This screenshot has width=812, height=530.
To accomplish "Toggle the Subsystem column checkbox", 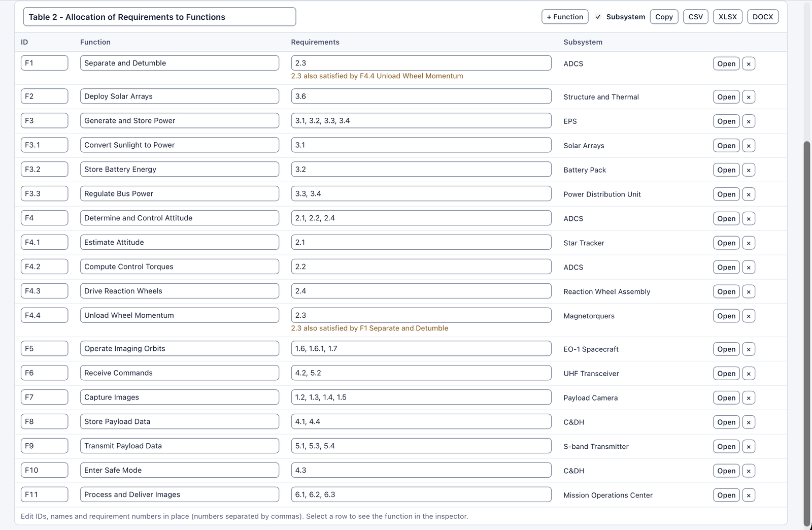I will (598, 17).
